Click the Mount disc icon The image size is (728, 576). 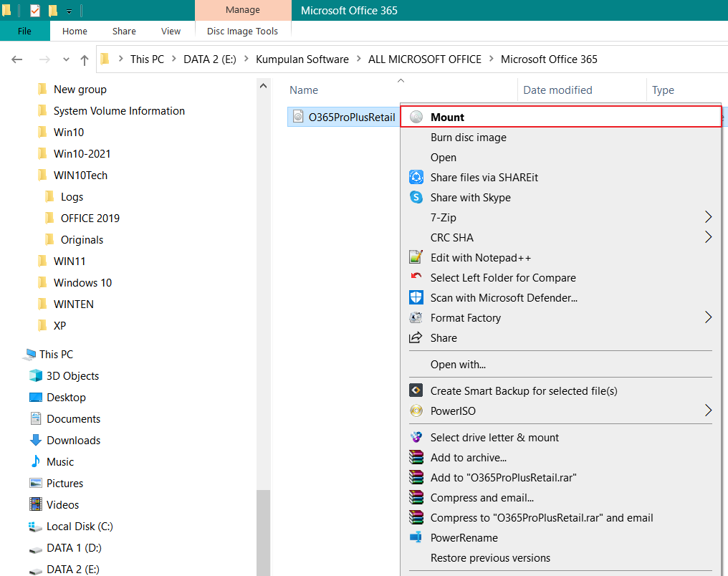click(416, 117)
